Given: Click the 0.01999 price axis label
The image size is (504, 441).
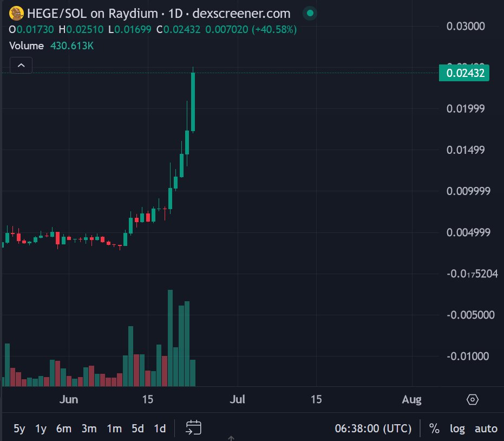Looking at the screenshot, I should [466, 109].
